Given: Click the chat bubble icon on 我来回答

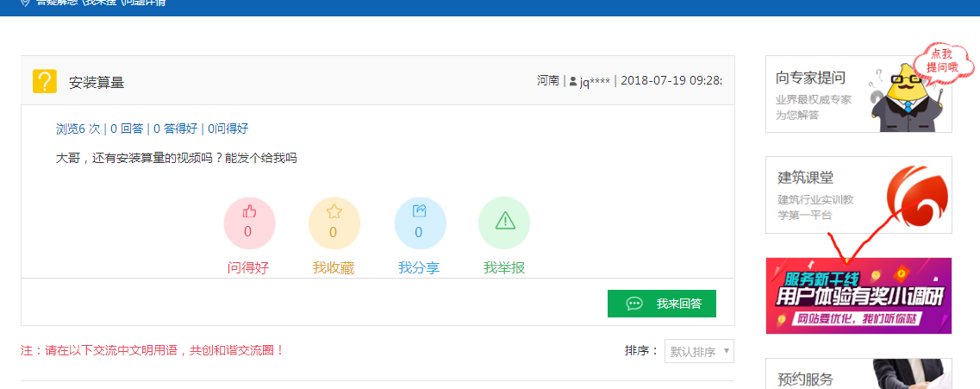Looking at the screenshot, I should pyautogui.click(x=634, y=304).
